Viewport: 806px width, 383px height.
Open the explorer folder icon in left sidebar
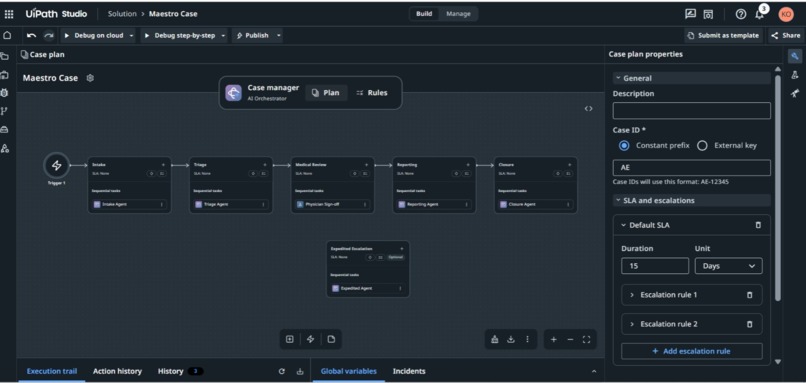5,56
